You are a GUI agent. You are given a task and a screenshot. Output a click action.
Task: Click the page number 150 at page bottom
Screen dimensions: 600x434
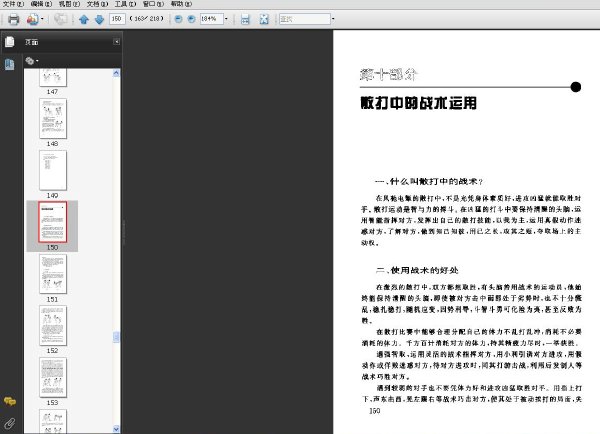pos(374,411)
